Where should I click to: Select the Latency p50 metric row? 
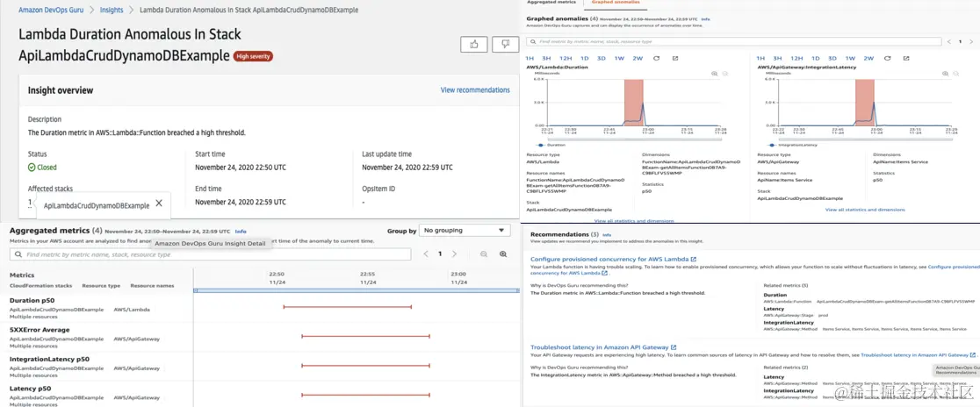[260, 395]
